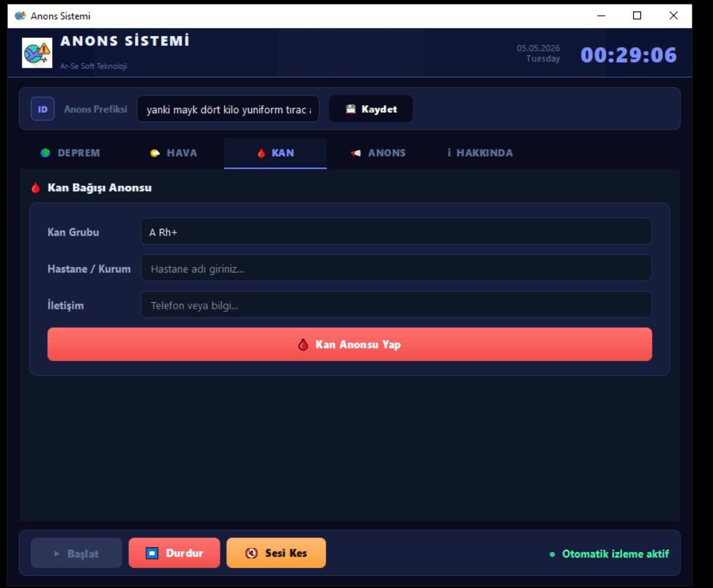Click the İletişim phone input field
Viewport: 713px width, 588px height.
click(x=396, y=305)
